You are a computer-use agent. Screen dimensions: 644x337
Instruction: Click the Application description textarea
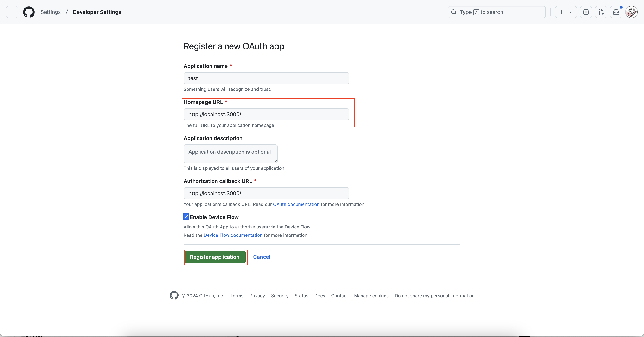coord(230,154)
